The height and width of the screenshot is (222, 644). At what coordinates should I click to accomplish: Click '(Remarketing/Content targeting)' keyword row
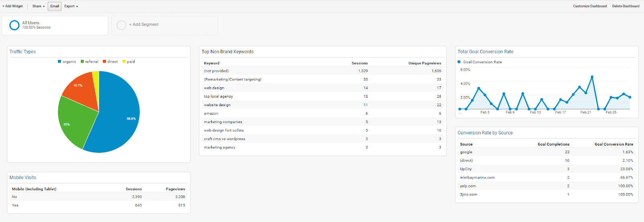323,79
